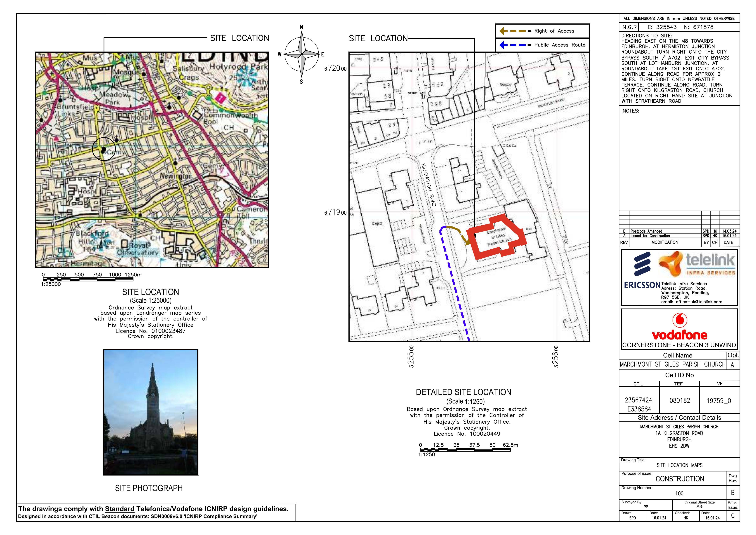Select the Telelink email address
Image resolution: width=756 pixels, height=535 pixels.
click(x=691, y=302)
